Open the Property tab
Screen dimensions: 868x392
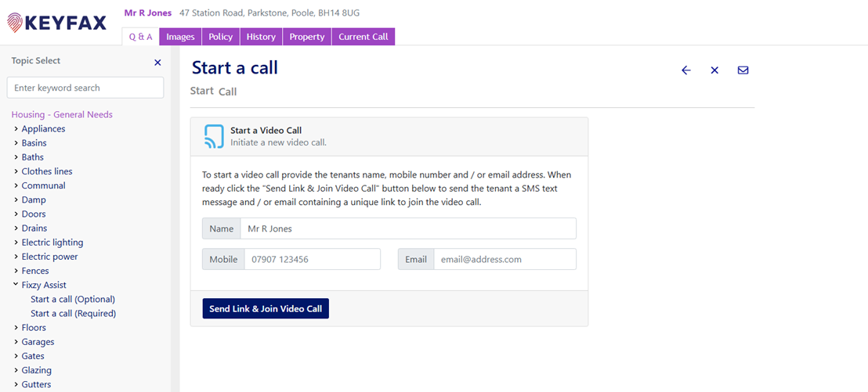[x=306, y=37]
